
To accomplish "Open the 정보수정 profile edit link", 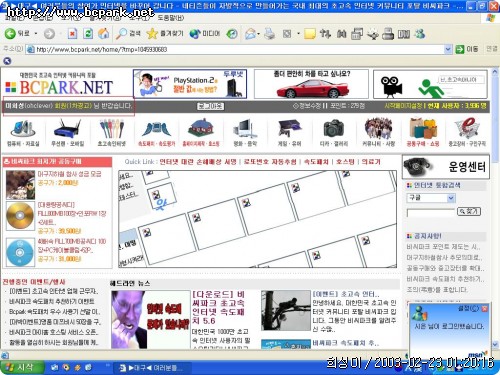I will click(x=307, y=106).
